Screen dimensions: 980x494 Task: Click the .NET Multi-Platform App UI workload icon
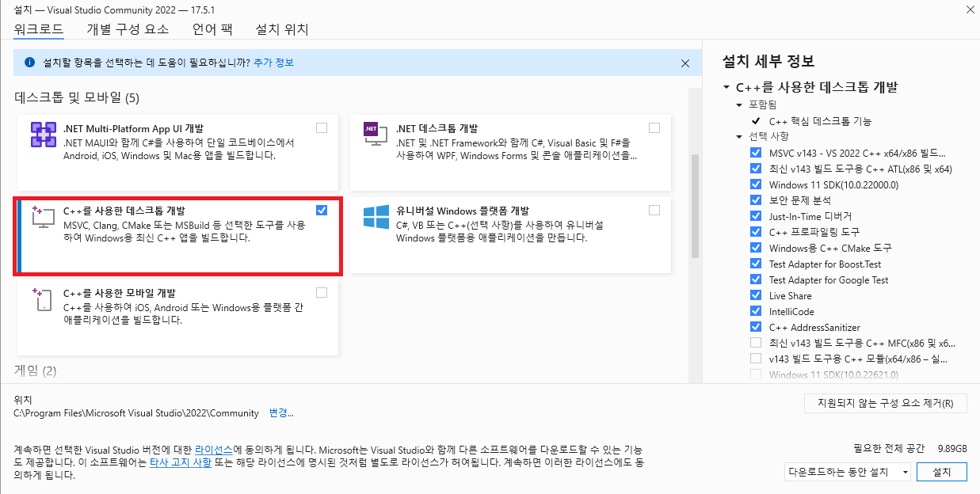point(43,135)
